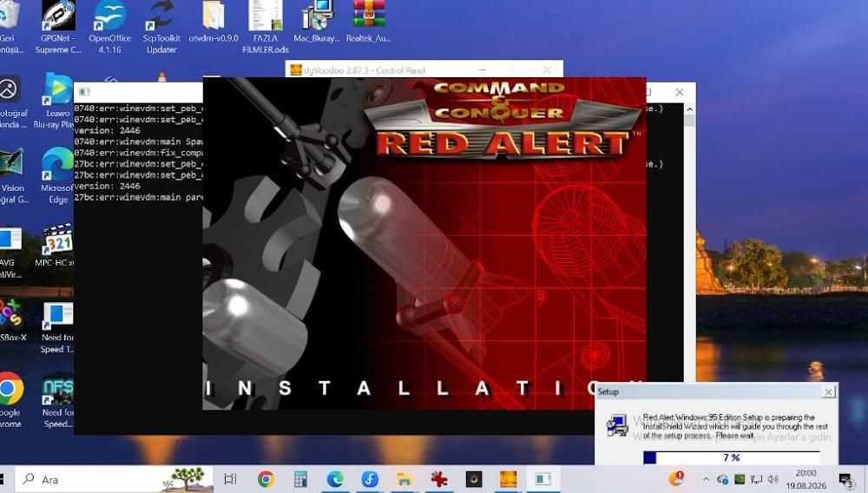Open the Microsoft Edge desktop shortcut
This screenshot has height=493, width=868.
click(x=57, y=176)
